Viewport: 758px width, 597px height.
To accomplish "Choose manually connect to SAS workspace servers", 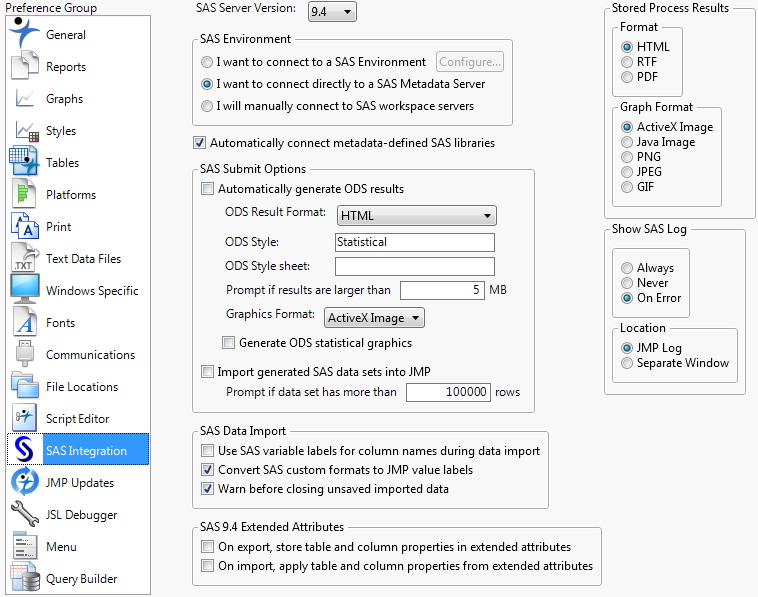I will [207, 106].
